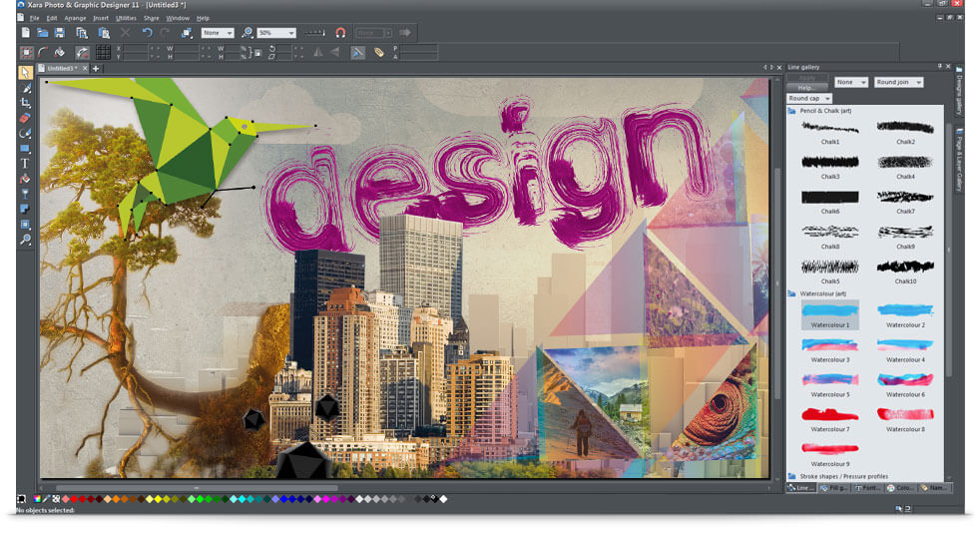This screenshot has width=980, height=534.
Task: Activate the Crop tool
Action: [25, 103]
